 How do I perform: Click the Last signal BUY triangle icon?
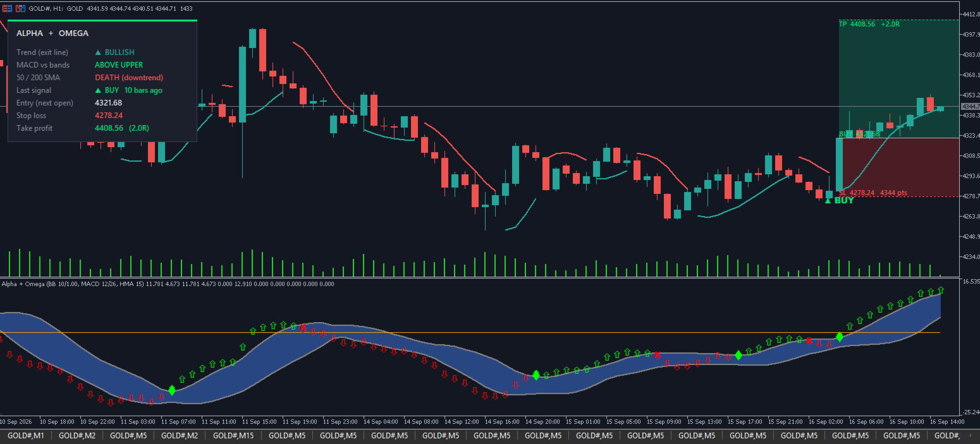(x=98, y=90)
